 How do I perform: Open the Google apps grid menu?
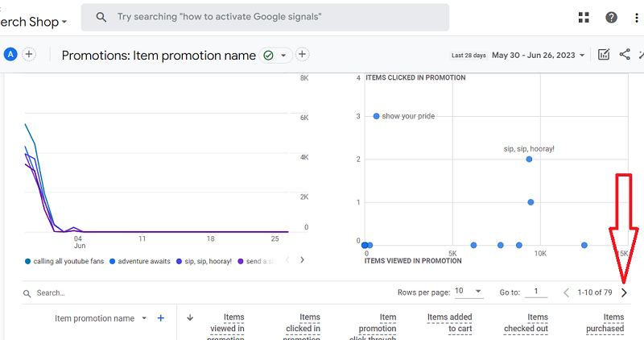(585, 18)
